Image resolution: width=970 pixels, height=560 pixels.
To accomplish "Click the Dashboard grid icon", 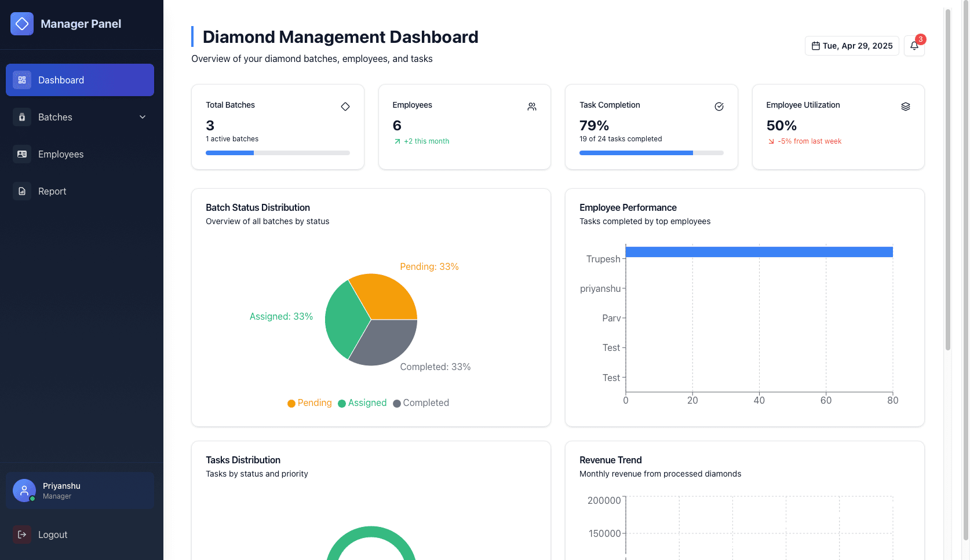I will point(22,80).
